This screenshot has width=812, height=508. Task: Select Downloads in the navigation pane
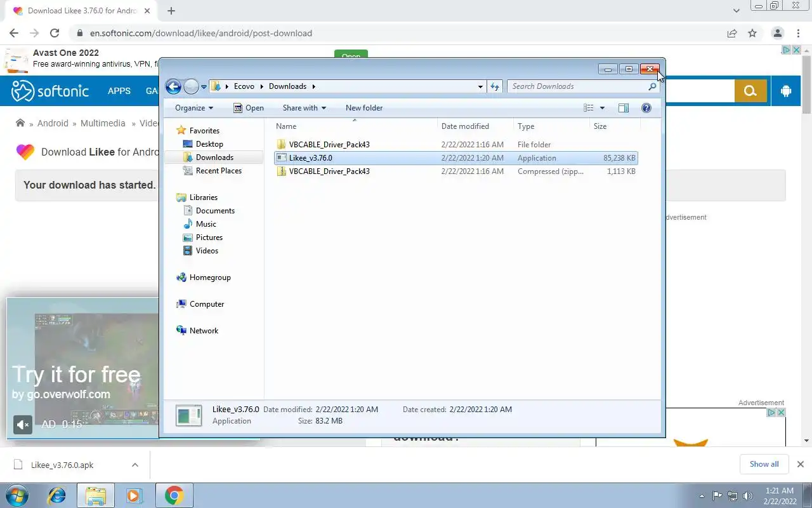click(214, 157)
